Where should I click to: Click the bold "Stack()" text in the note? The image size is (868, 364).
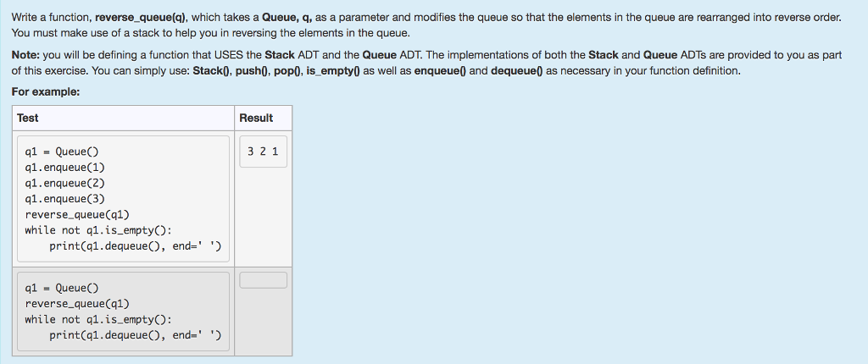click(x=207, y=71)
